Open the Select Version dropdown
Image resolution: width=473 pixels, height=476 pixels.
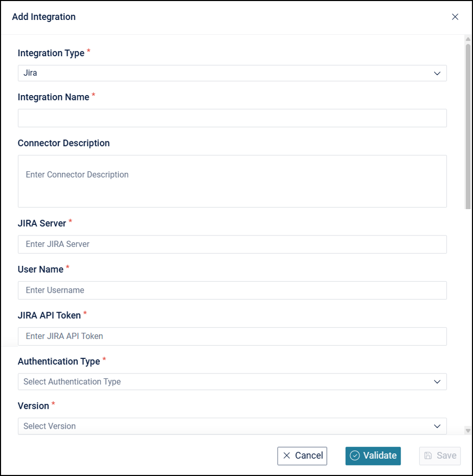232,426
